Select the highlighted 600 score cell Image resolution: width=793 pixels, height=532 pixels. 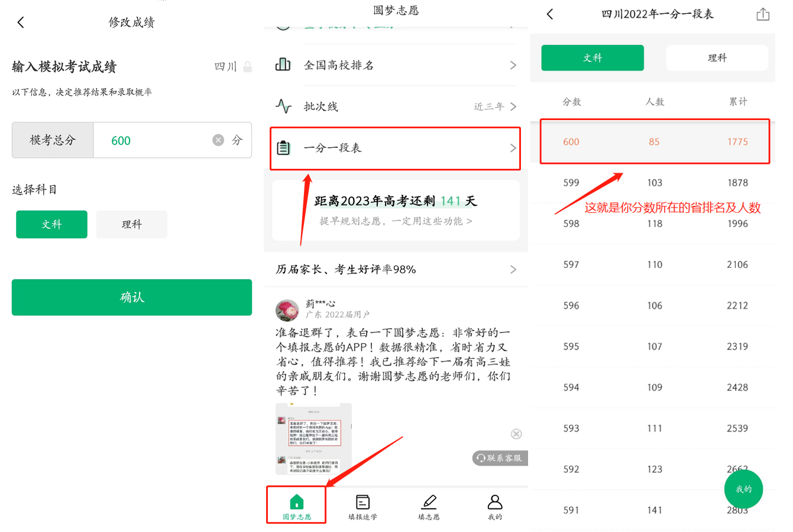[571, 142]
